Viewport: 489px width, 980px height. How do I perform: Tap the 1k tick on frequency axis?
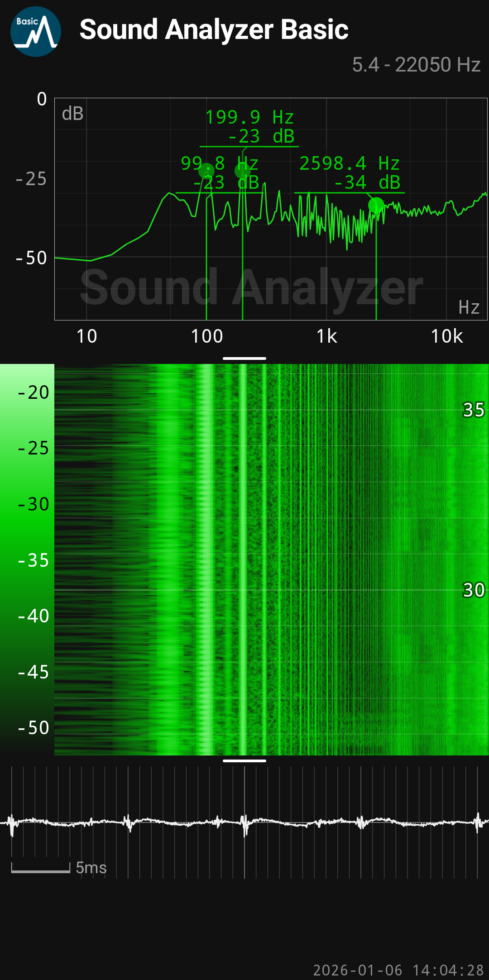click(x=326, y=336)
